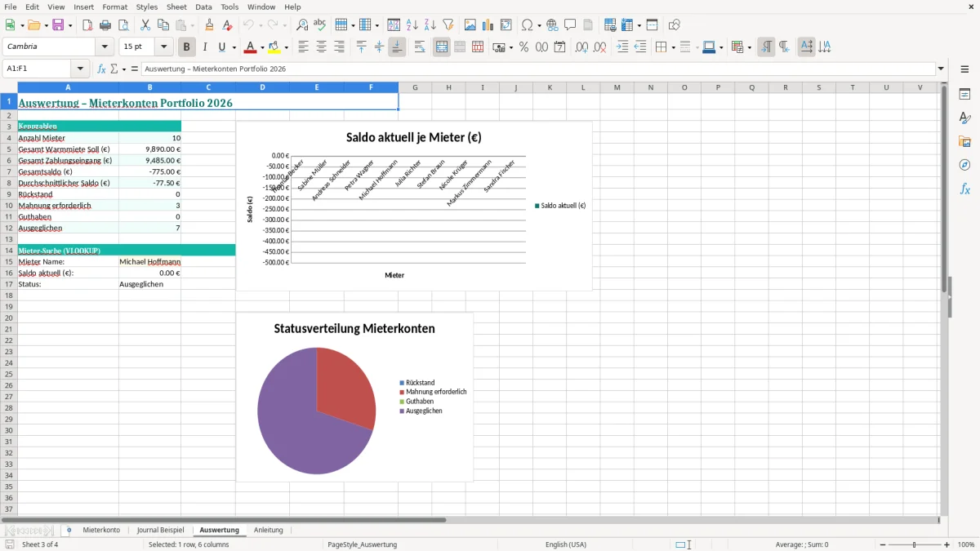This screenshot has width=980, height=551.
Task: Open the conditional formatting dropdown arrow
Action: pos(749,47)
